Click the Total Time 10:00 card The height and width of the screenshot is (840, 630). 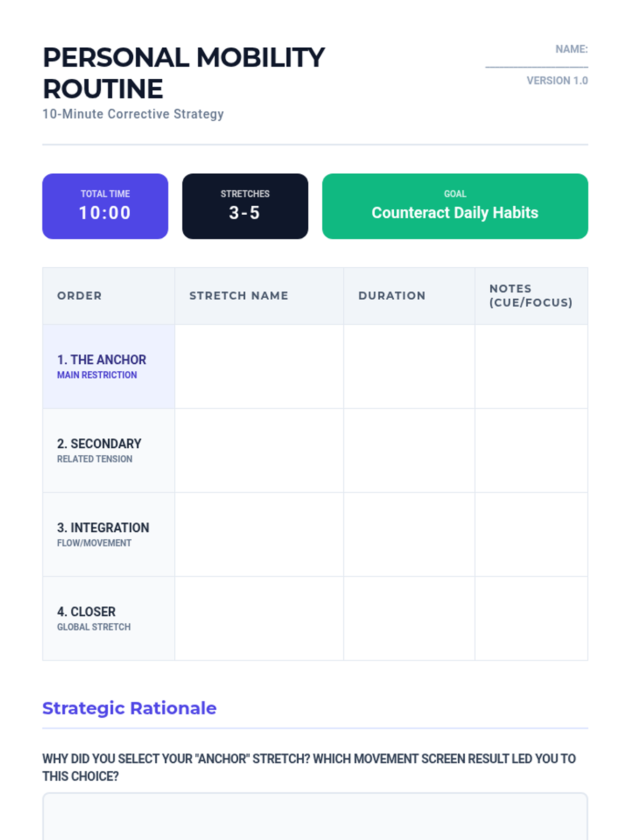105,206
